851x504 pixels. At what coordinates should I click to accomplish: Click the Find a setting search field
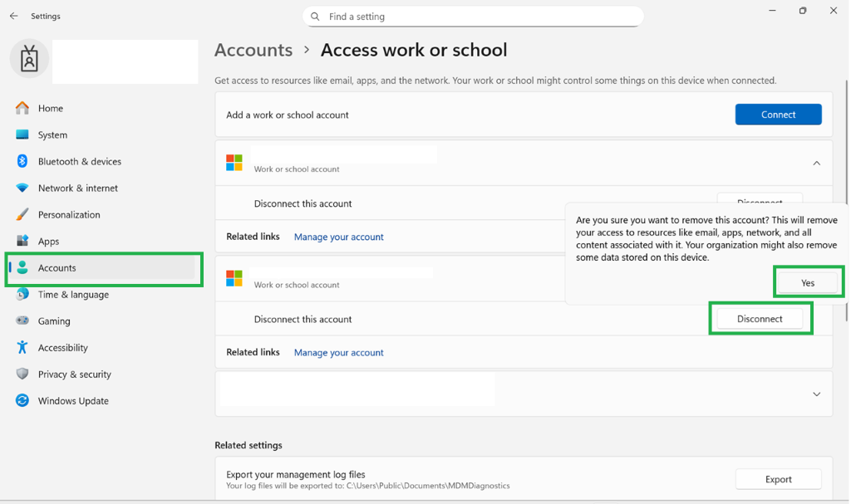coord(473,16)
